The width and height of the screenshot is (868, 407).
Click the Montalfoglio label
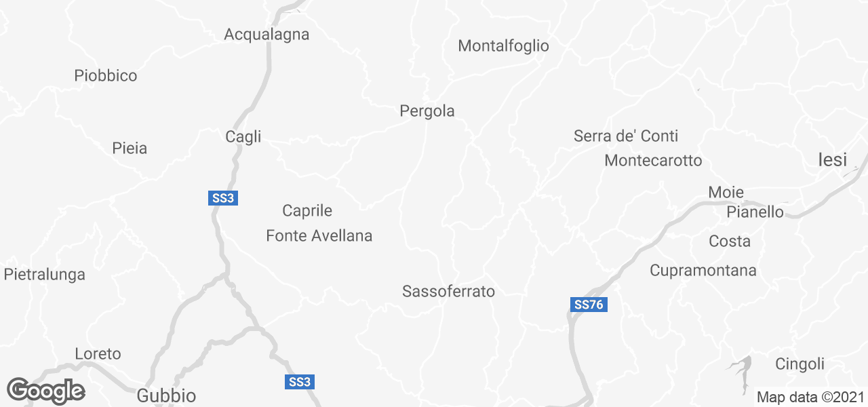(504, 46)
